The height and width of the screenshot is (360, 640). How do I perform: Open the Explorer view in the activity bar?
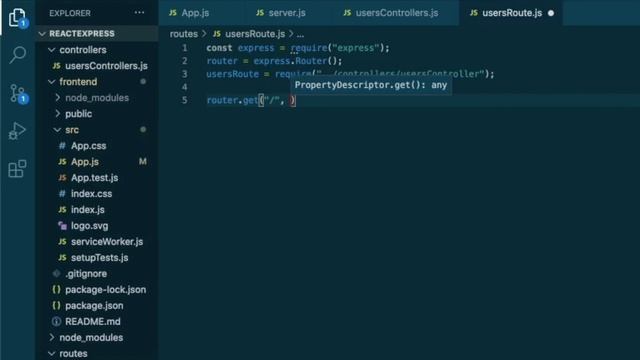[17, 18]
